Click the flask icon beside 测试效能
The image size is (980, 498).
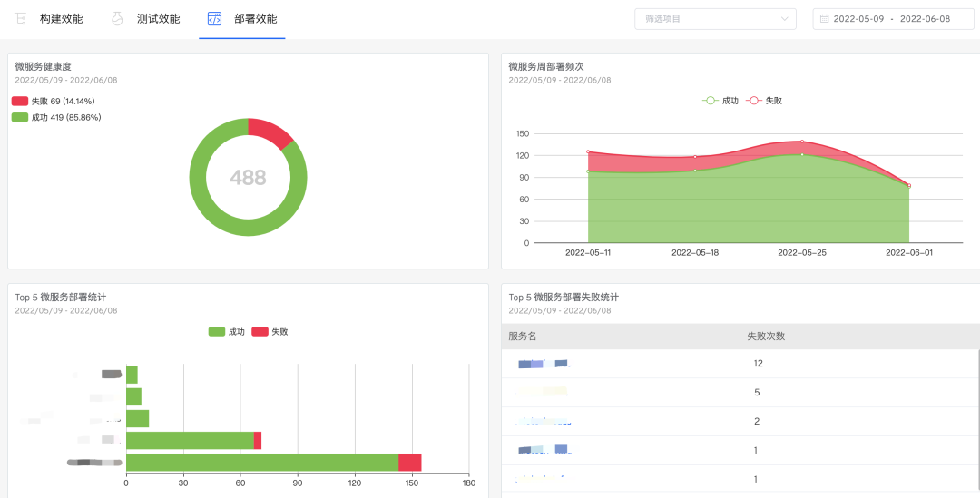117,19
